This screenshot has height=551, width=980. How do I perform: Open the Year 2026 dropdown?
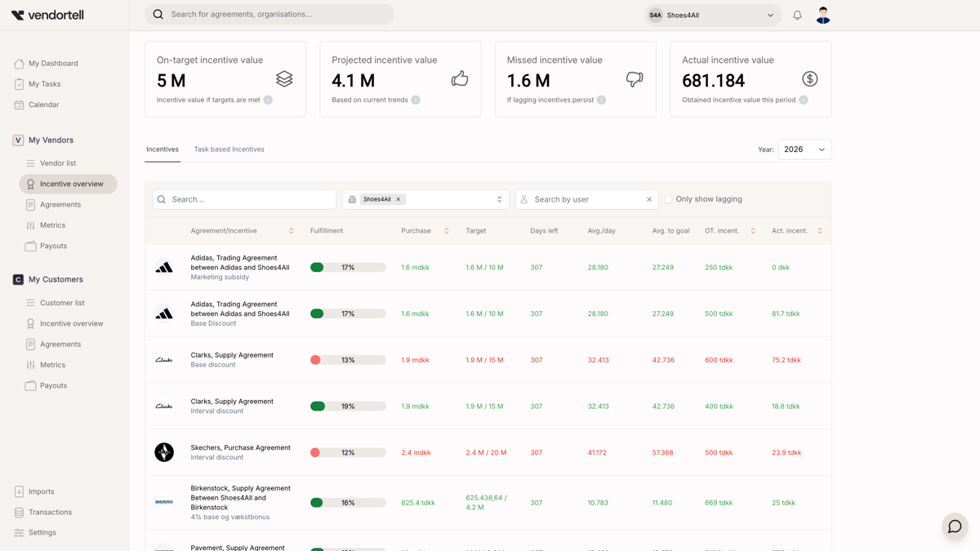[804, 149]
